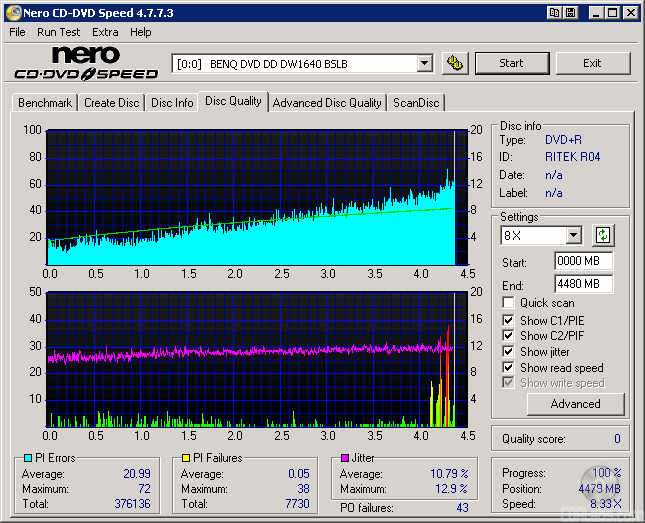The image size is (645, 523).
Task: Expand the 8X speed dropdown
Action: [x=573, y=236]
